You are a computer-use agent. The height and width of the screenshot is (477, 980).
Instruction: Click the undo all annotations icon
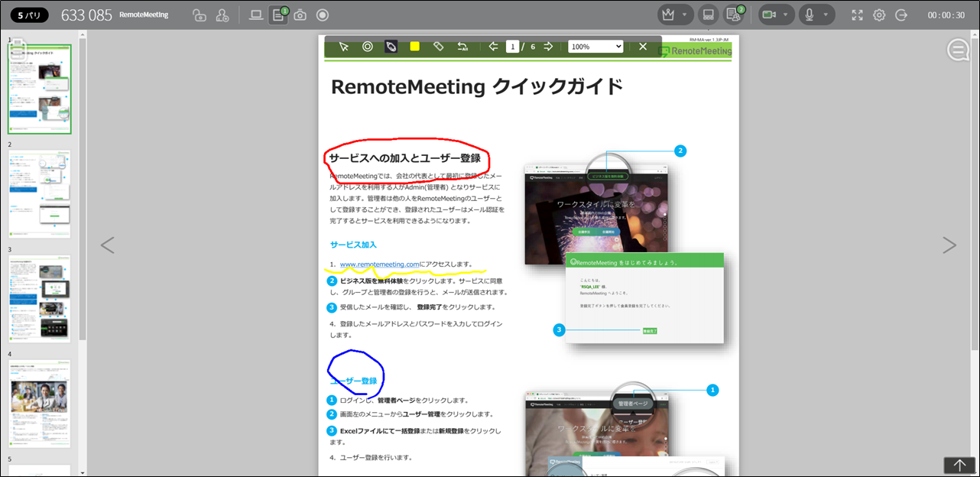[462, 47]
